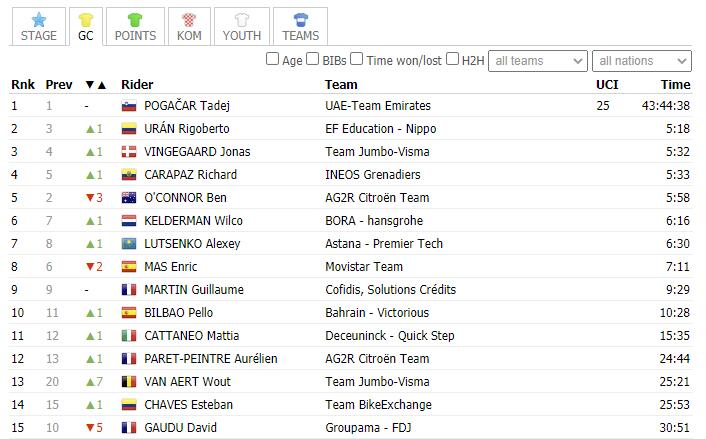Open the TEAMS classification tab
Viewport: 706px width, 439px height.
pos(300,27)
